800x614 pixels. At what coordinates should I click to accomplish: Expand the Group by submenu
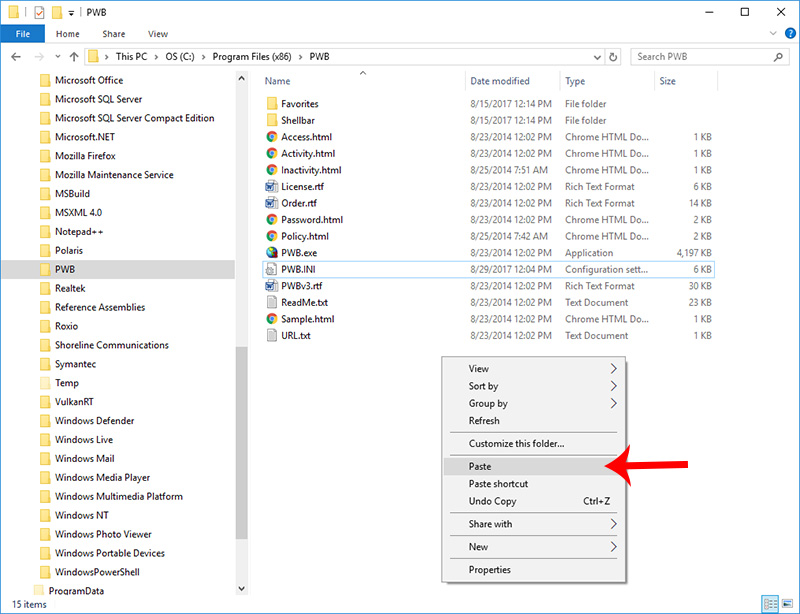tap(613, 403)
